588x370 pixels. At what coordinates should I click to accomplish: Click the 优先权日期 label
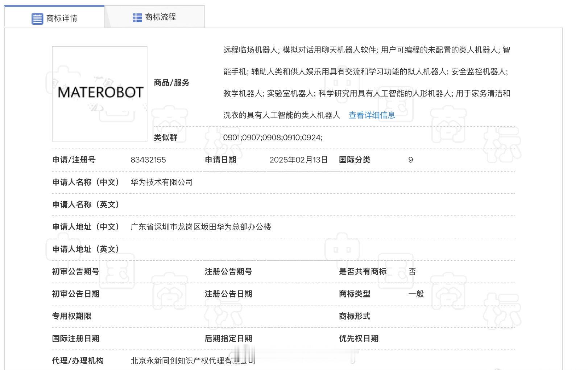coord(359,338)
